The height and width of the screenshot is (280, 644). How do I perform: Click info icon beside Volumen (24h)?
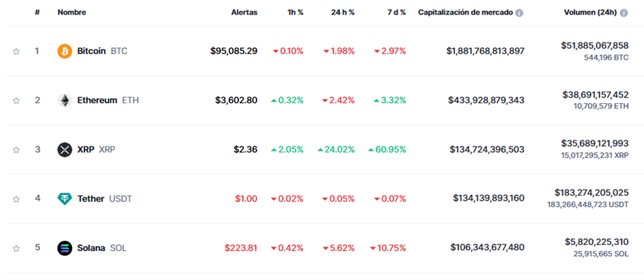point(624,13)
